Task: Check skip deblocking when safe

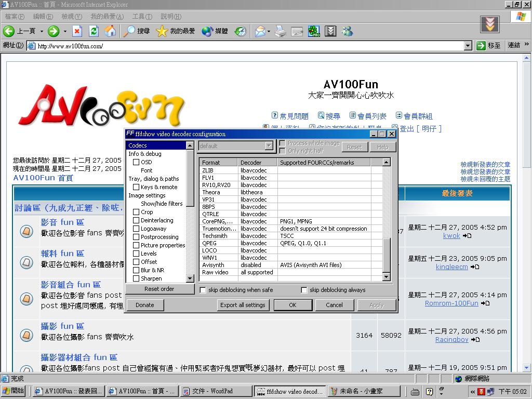Action: click(x=203, y=290)
